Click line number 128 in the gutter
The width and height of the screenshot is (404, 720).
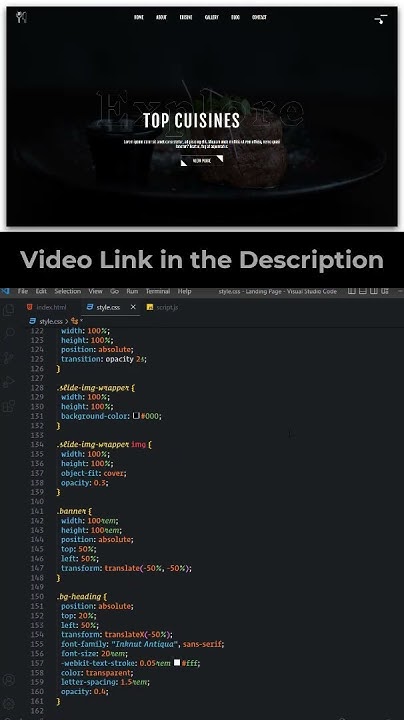coord(37,388)
